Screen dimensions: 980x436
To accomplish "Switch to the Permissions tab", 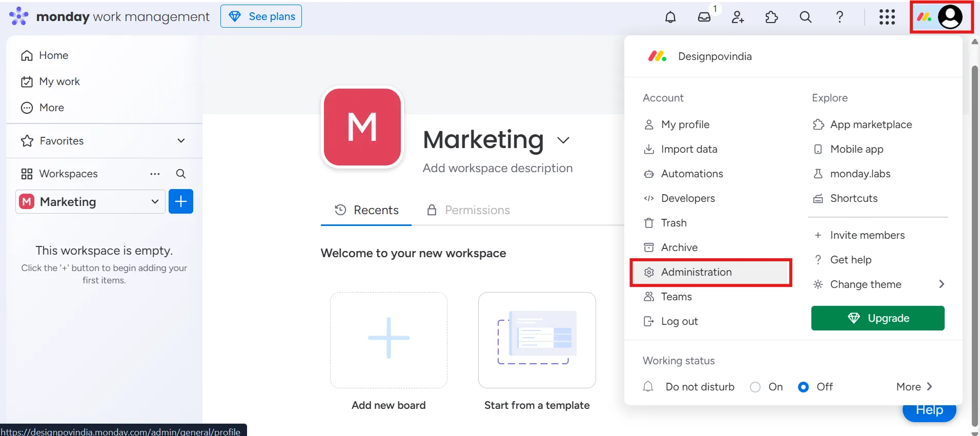I will click(468, 210).
